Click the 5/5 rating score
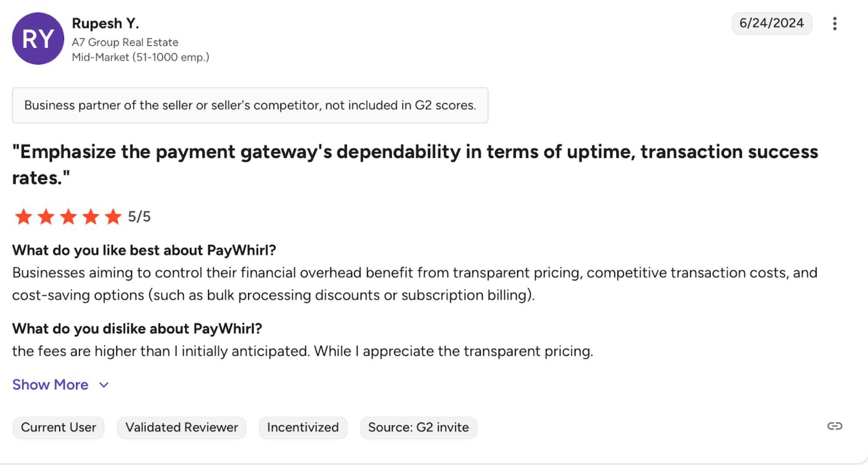This screenshot has height=466, width=868. (x=139, y=216)
